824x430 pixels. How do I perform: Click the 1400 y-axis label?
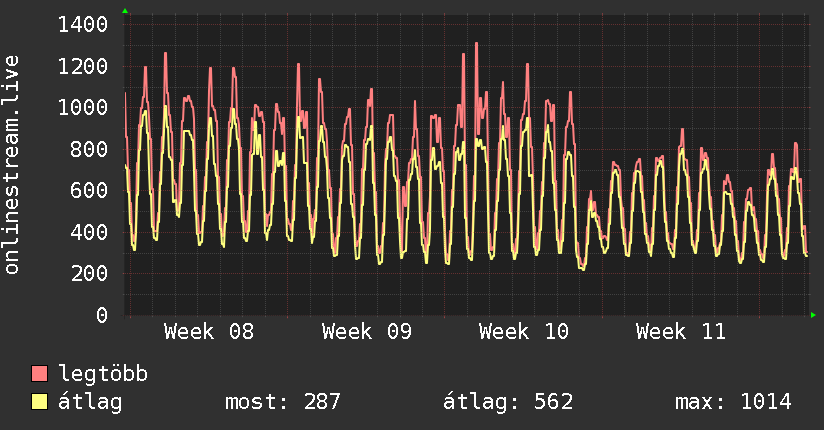pos(83,25)
